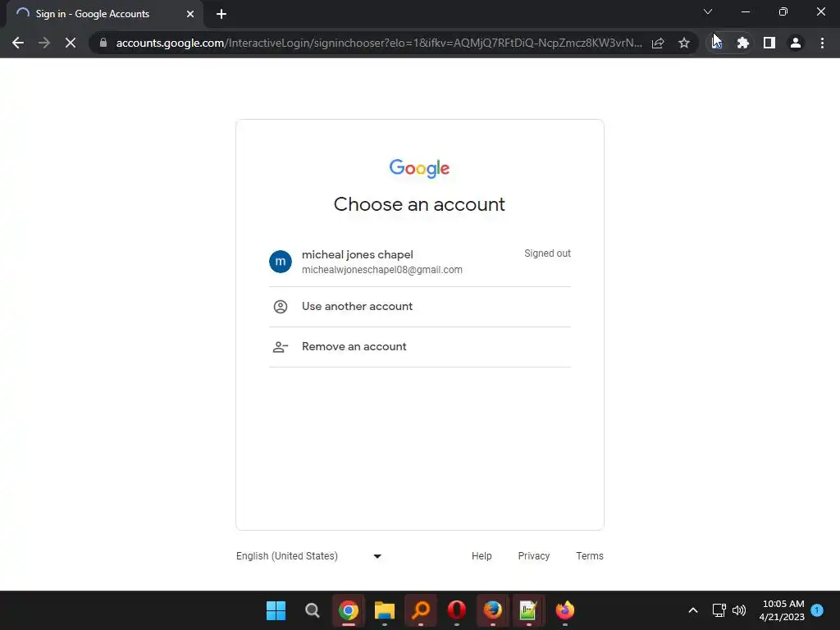Open the Extensions puzzle icon
Viewport: 840px width, 630px height.
[x=742, y=43]
